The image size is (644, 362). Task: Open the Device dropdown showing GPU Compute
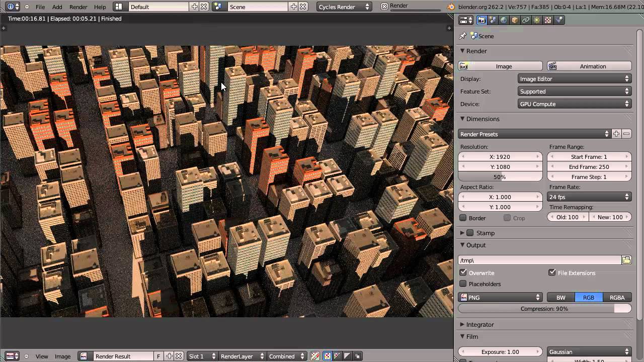pyautogui.click(x=575, y=104)
